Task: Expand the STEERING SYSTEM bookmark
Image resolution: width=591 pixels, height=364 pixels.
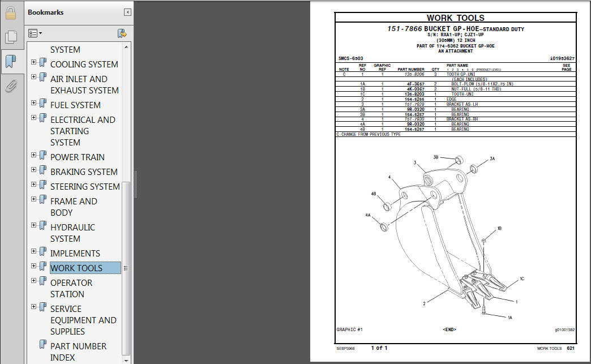Action: tap(33, 184)
